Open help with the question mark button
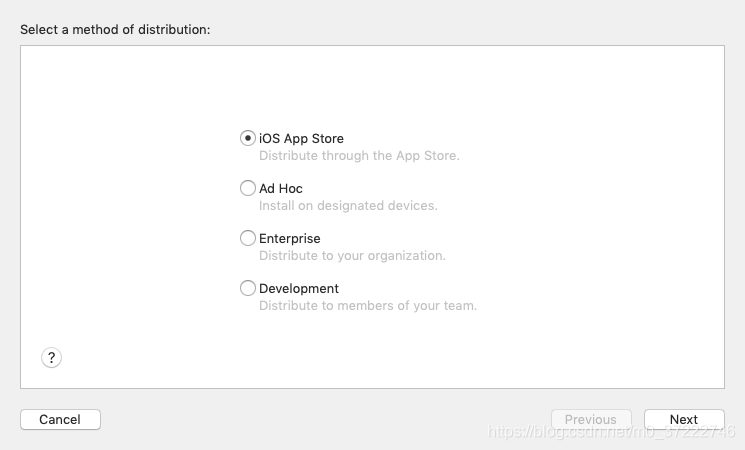Viewport: 745px width, 450px height. tap(52, 357)
